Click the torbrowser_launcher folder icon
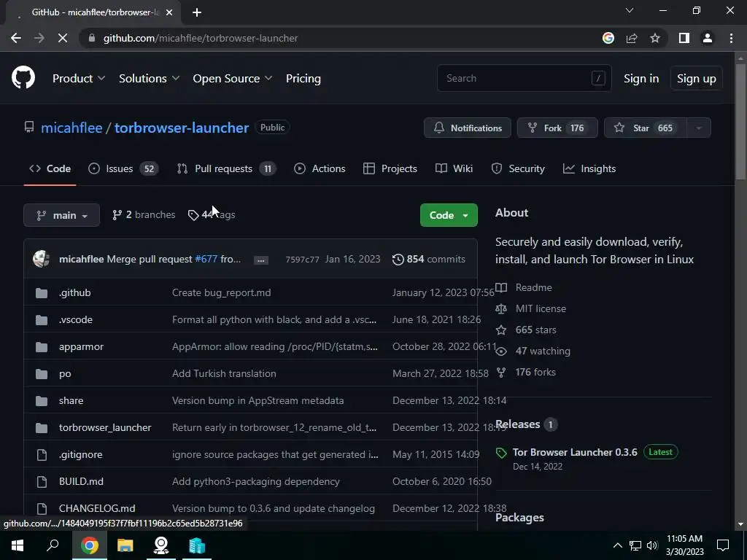Image resolution: width=747 pixels, height=560 pixels. (42, 428)
